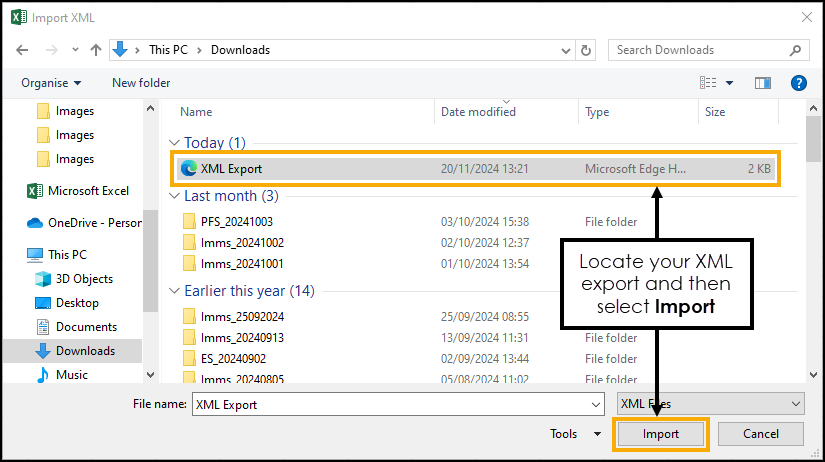The image size is (825, 462).
Task: Click the up one level arrow
Action: 96,49
